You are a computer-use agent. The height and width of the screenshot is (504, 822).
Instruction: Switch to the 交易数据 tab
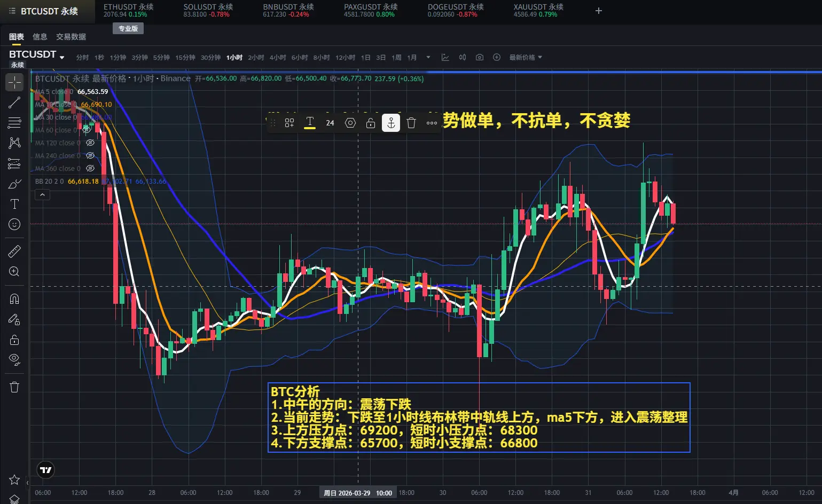pos(71,36)
